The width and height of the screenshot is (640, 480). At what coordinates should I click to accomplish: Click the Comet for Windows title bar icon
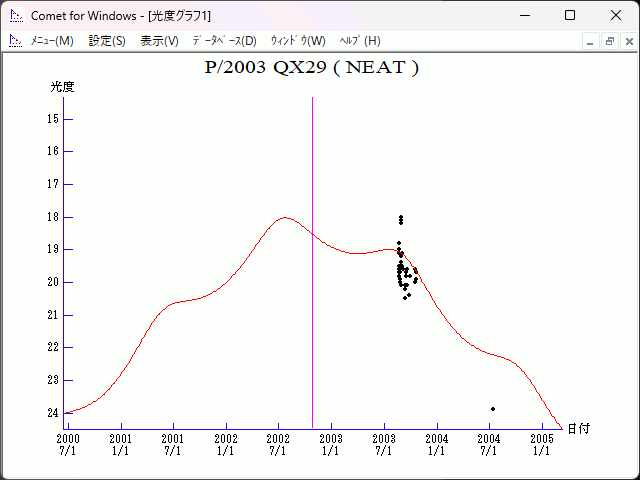[16, 16]
